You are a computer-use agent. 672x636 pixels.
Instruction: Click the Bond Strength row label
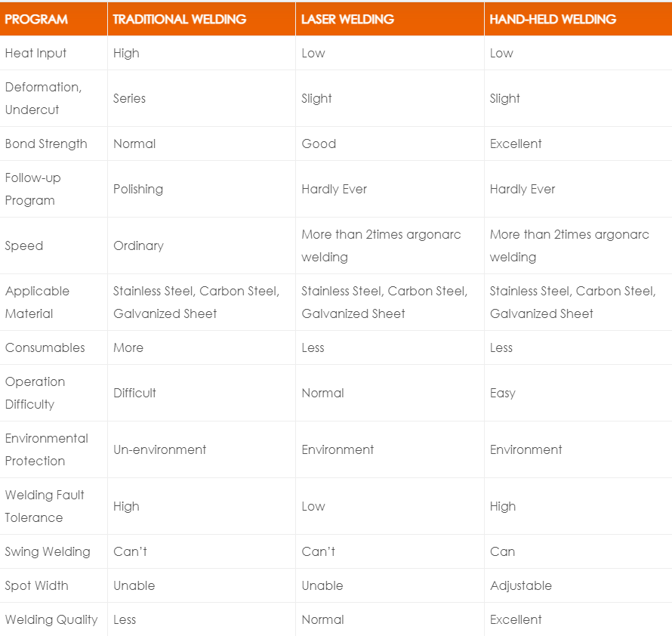(46, 144)
